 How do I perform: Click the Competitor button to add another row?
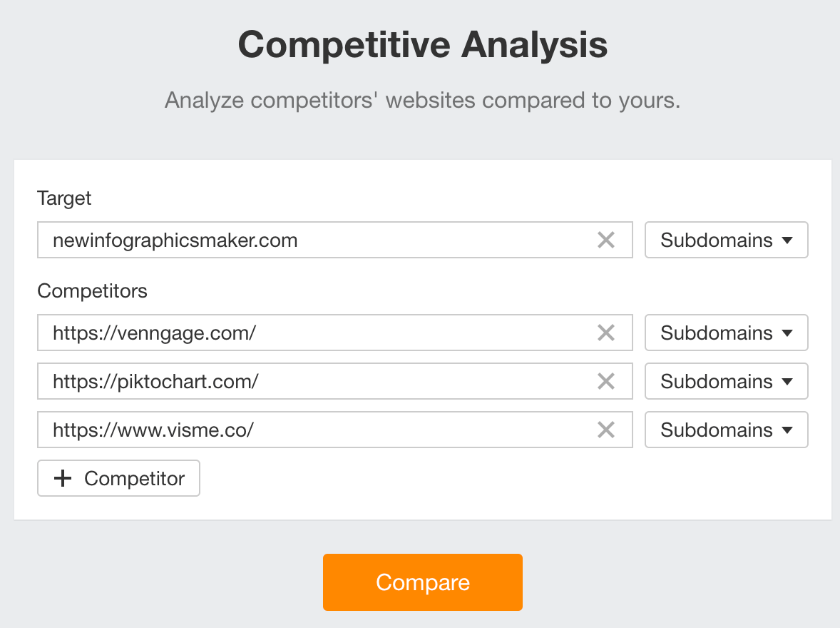(118, 478)
